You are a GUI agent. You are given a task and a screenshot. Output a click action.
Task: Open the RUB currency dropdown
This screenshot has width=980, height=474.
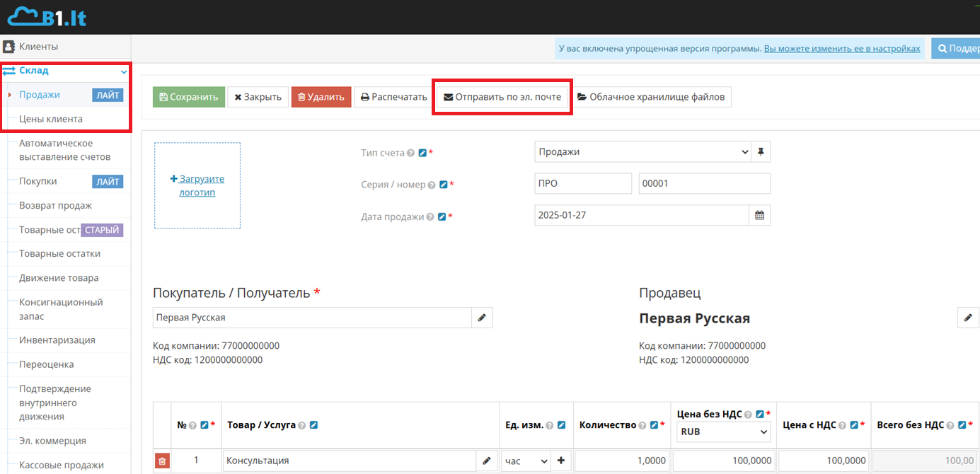point(723,432)
